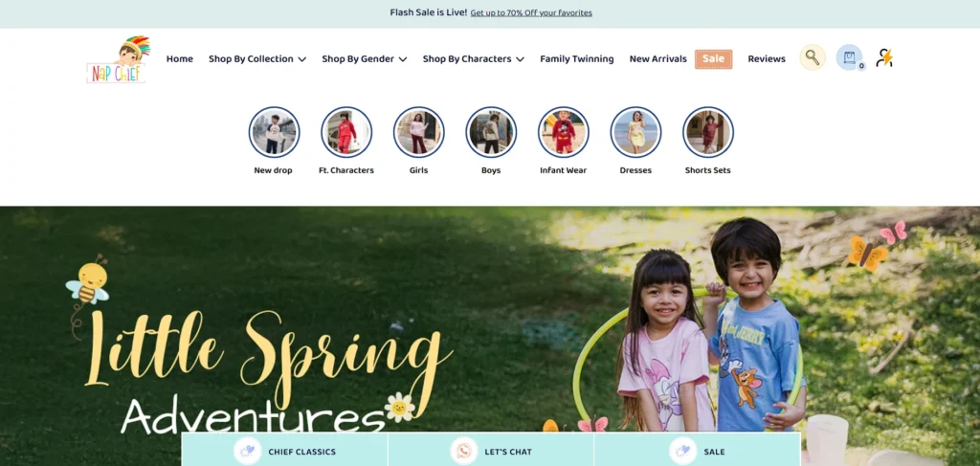Expand the Shop By Collection dropdown
Viewport: 980px width, 466px height.
257,58
